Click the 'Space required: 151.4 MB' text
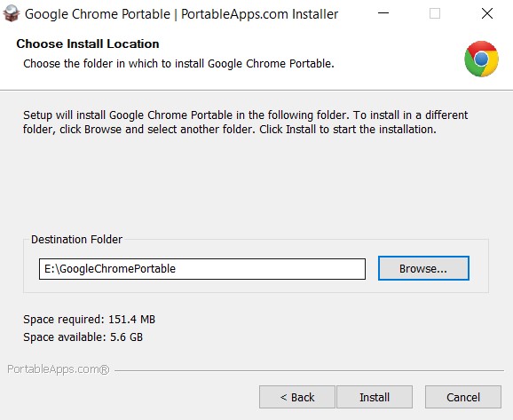This screenshot has width=513, height=420. tap(89, 319)
